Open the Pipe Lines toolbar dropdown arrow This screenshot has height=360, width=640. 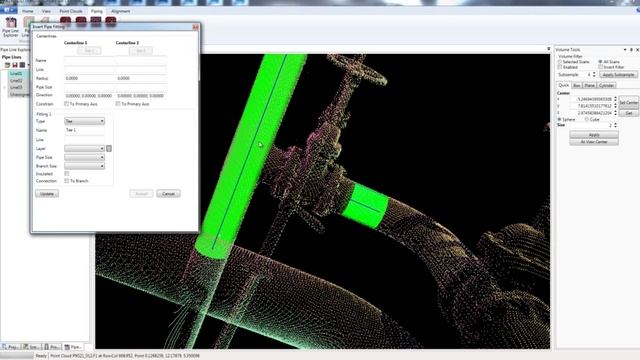click(28, 65)
